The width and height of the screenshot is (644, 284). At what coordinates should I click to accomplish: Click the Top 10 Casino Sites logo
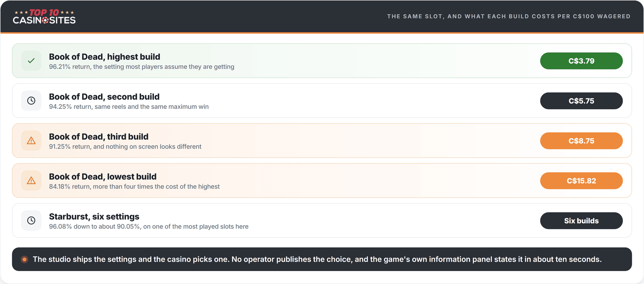pyautogui.click(x=44, y=16)
